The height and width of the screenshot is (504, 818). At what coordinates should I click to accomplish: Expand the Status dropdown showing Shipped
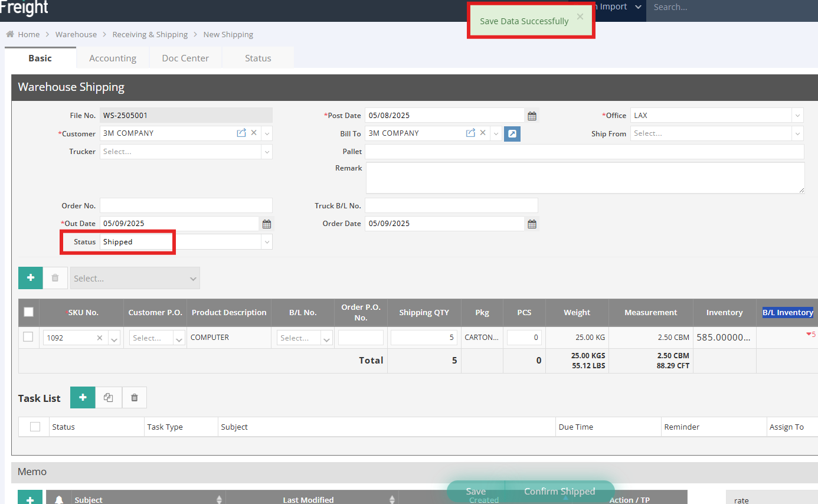pos(267,242)
